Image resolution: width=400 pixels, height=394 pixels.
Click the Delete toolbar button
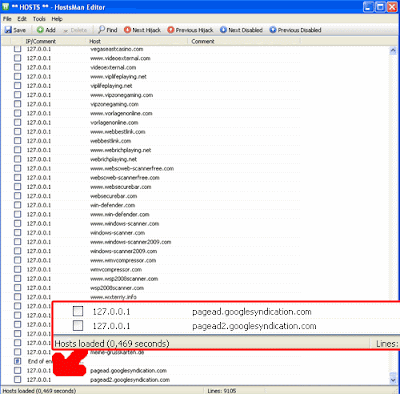(x=75, y=30)
